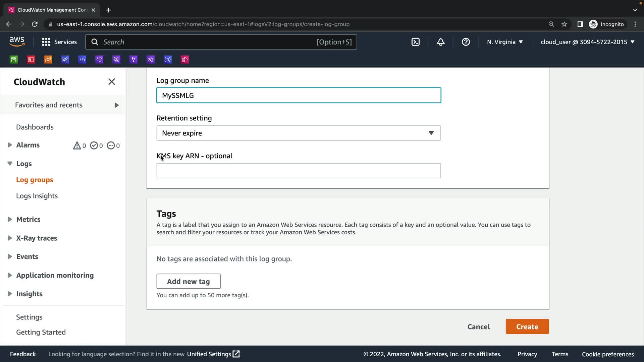Open the green S3 bucket shortcut
Screen dimensions: 644x362
point(14,60)
